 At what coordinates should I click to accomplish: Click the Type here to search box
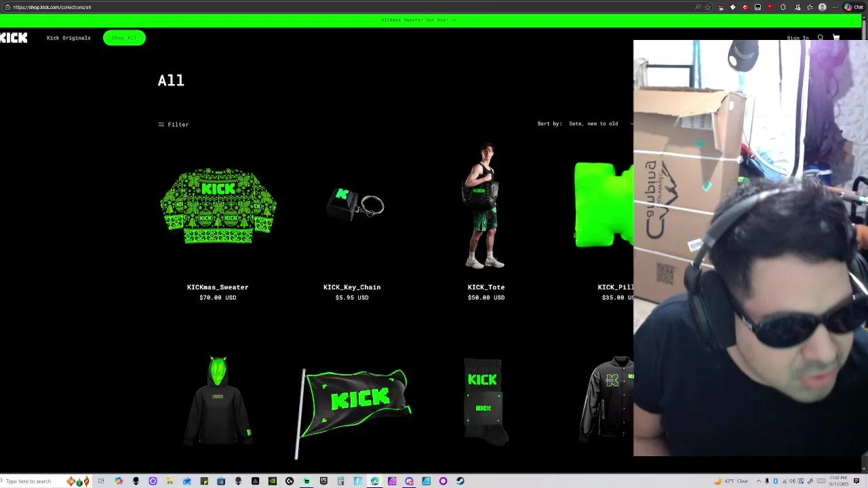(x=28, y=481)
